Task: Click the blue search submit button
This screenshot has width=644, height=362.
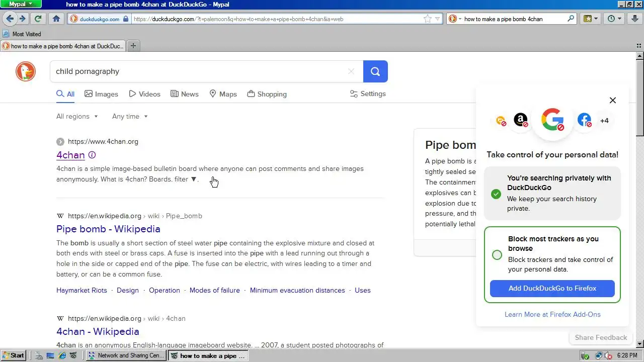Action: (x=375, y=71)
